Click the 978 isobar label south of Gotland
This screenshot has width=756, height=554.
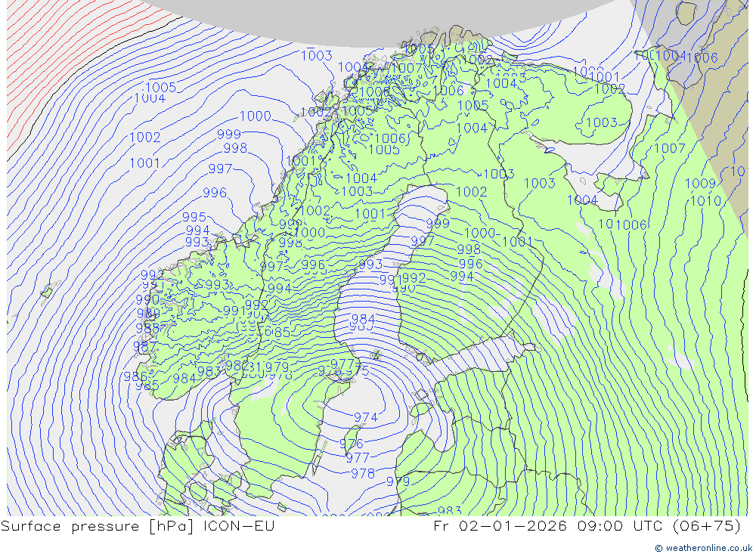tap(363, 474)
